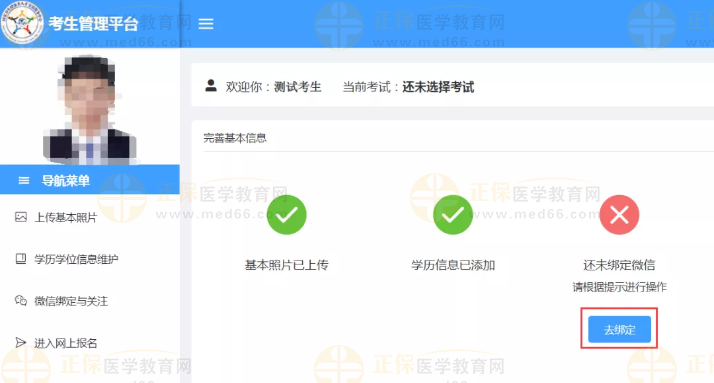Toggle the hamburger menu in header
Screen dimensions: 714x383
[x=206, y=24]
